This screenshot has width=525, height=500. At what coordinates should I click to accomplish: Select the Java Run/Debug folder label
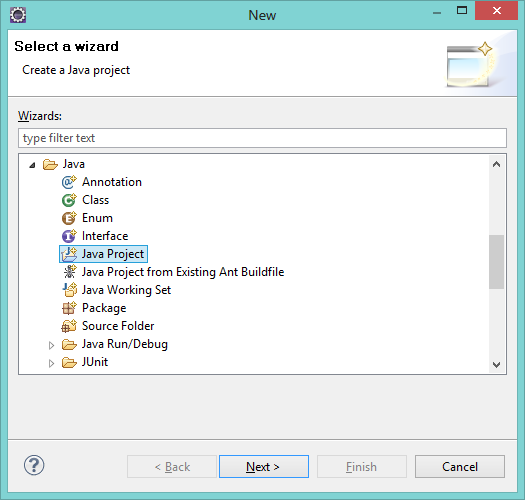click(125, 344)
